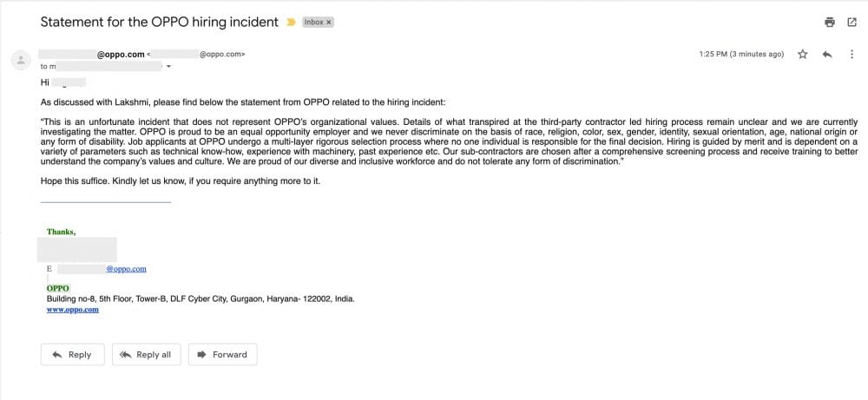Click the sender's avatar icon
The image size is (868, 400).
19,59
